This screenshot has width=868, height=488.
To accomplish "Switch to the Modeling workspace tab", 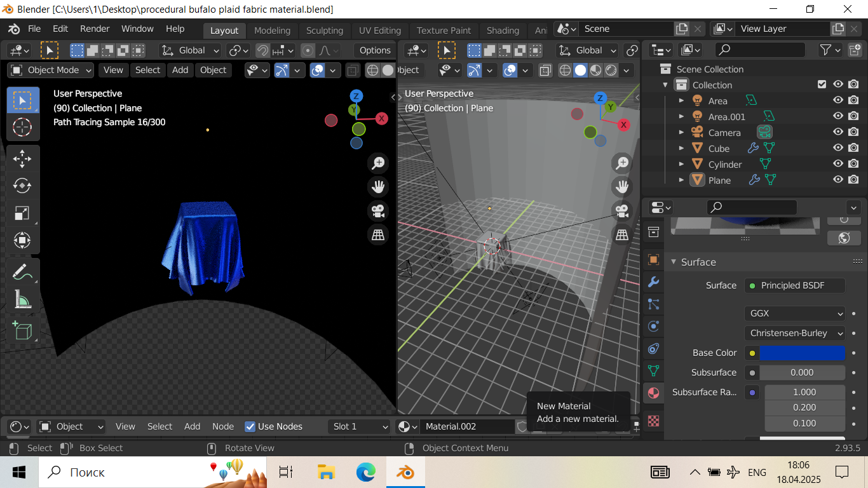I will pos(272,30).
